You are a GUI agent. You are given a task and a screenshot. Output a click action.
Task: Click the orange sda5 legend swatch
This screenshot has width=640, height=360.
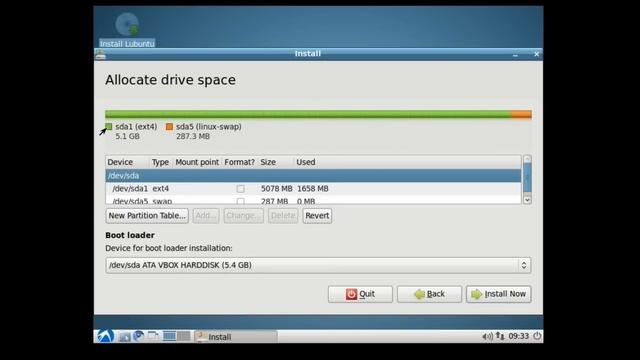click(169, 127)
